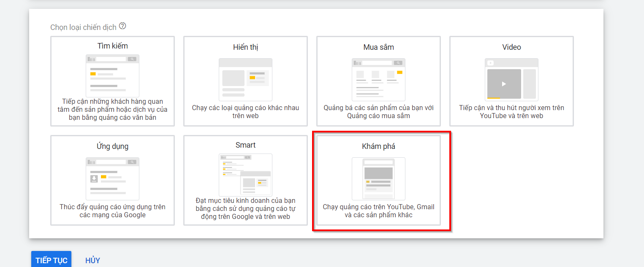Select the Mua sắm shopping illustration
Image resolution: width=644 pixels, height=267 pixels.
click(x=378, y=79)
